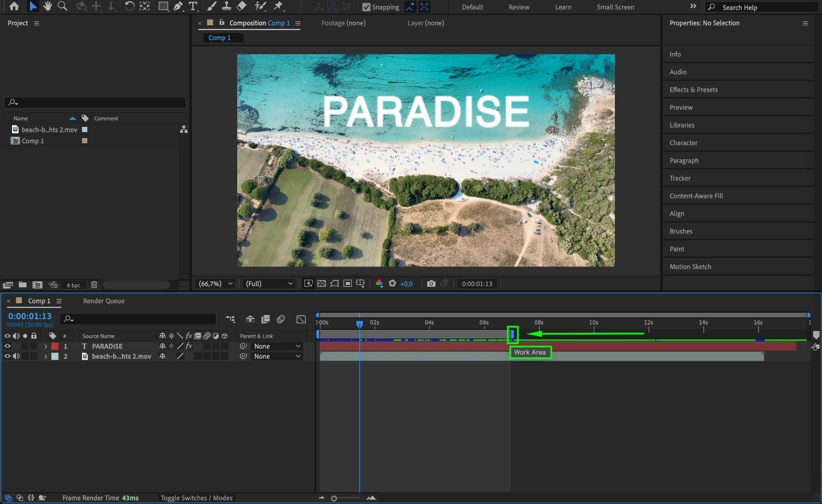Click Toggle Switches / Modes button

click(x=197, y=498)
